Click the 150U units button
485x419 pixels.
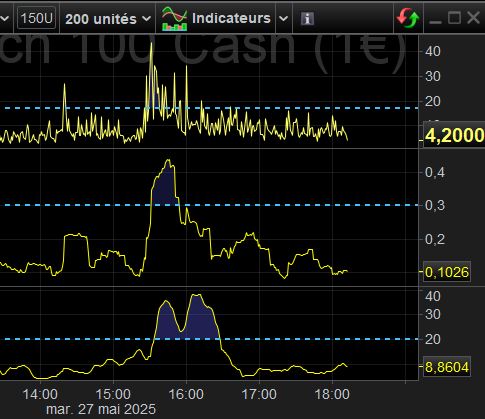[37, 18]
